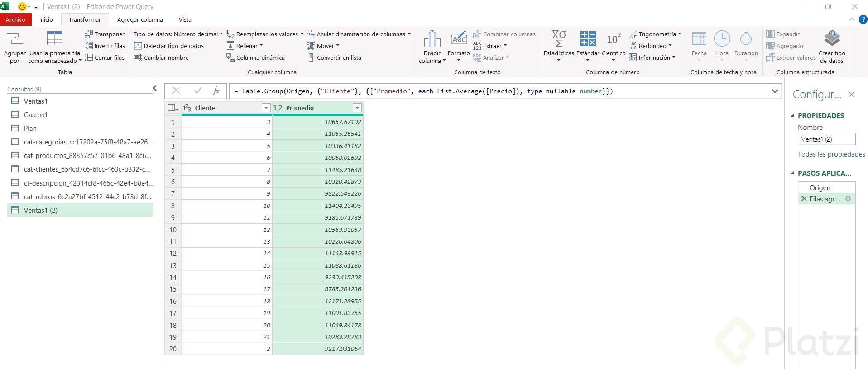This screenshot has height=369, width=868.
Task: Select the Ventas1 query
Action: pyautogui.click(x=81, y=101)
